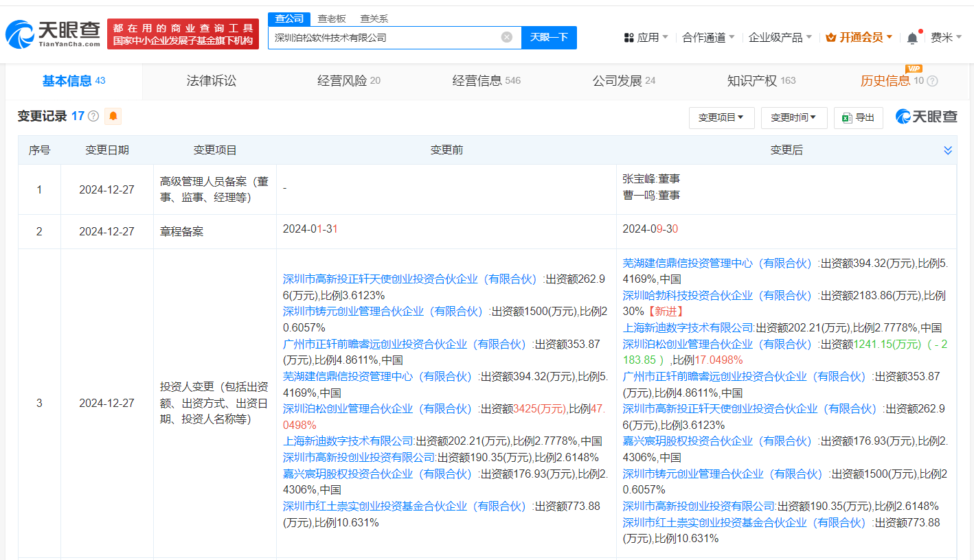Select the 知识产权 tab
The height and width of the screenshot is (560, 974).
point(761,81)
